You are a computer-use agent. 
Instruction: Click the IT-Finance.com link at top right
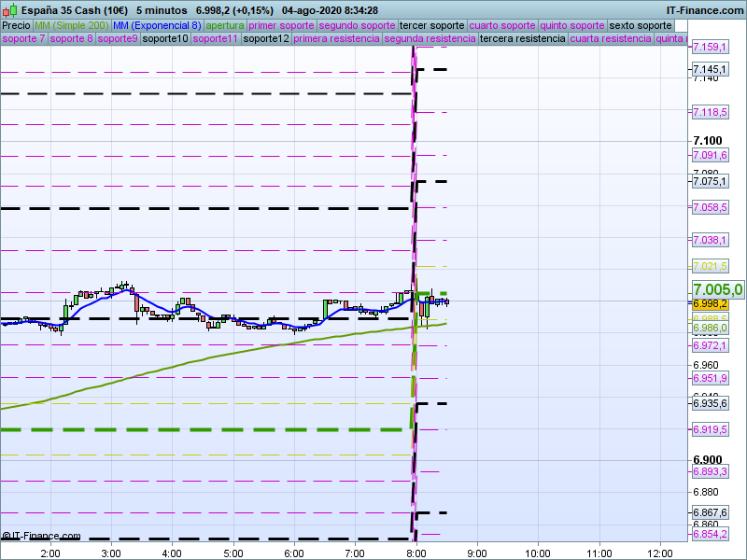point(705,9)
